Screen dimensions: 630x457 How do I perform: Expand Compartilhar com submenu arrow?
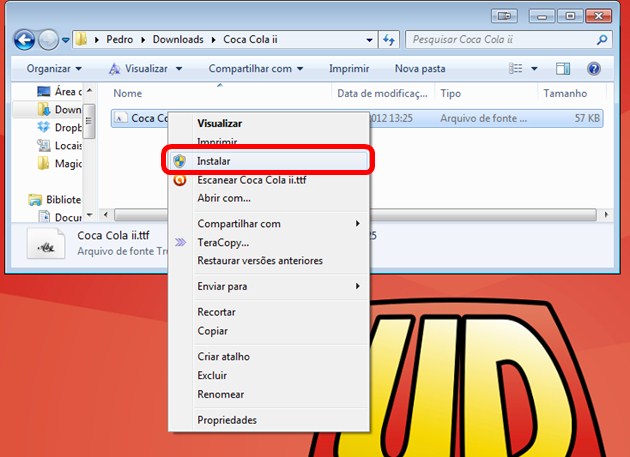(358, 223)
